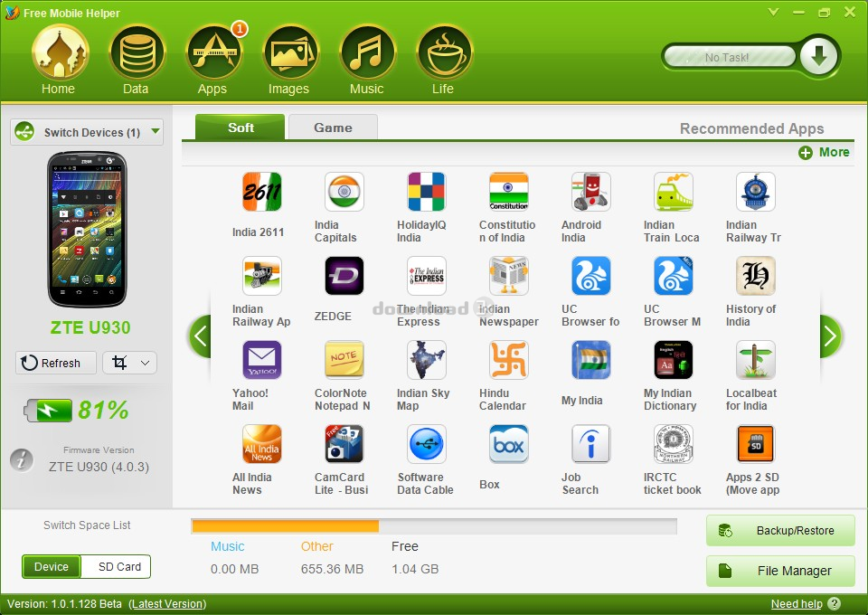The height and width of the screenshot is (615, 868).
Task: Select the India Capitals app icon
Action: pyautogui.click(x=344, y=192)
